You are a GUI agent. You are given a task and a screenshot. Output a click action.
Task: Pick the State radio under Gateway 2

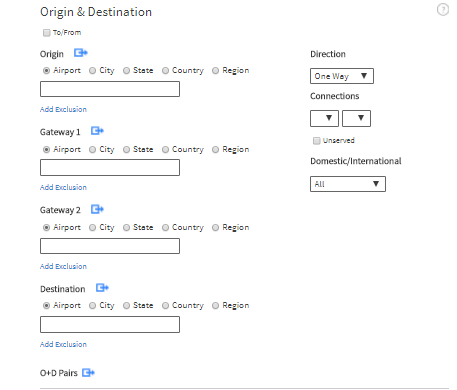point(126,228)
